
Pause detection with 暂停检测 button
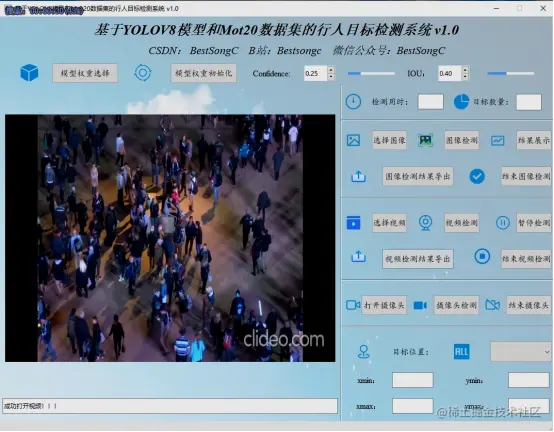[534, 223]
